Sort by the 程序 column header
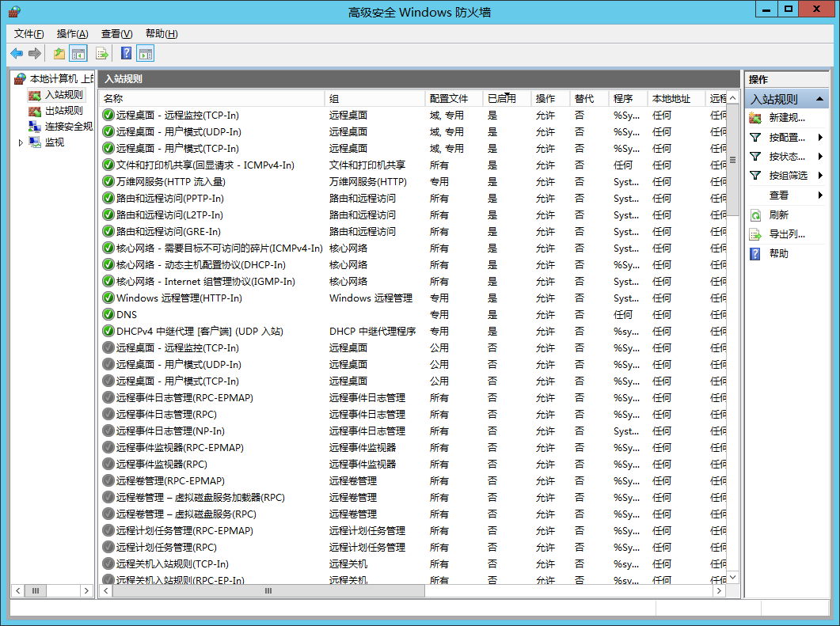This screenshot has width=840, height=626. (629, 99)
